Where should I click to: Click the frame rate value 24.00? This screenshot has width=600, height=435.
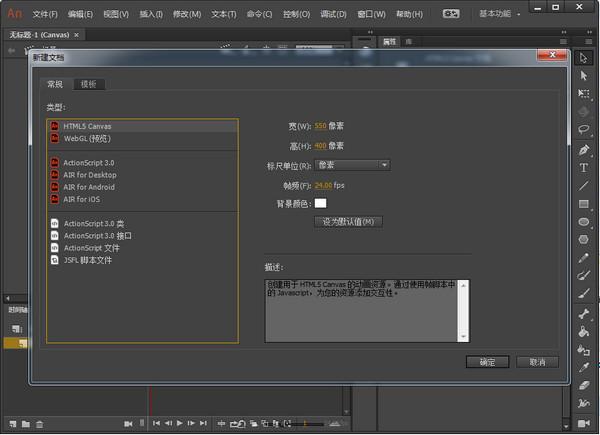(323, 186)
